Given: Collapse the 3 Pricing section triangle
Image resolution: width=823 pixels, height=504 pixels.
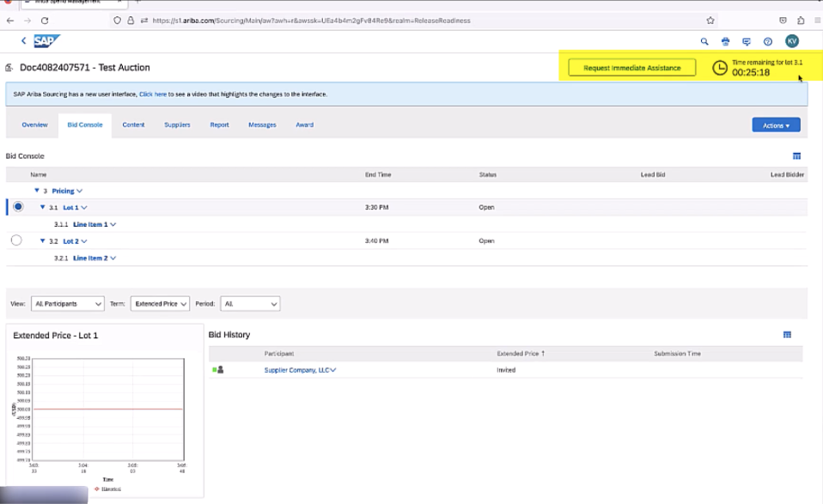Looking at the screenshot, I should [37, 191].
